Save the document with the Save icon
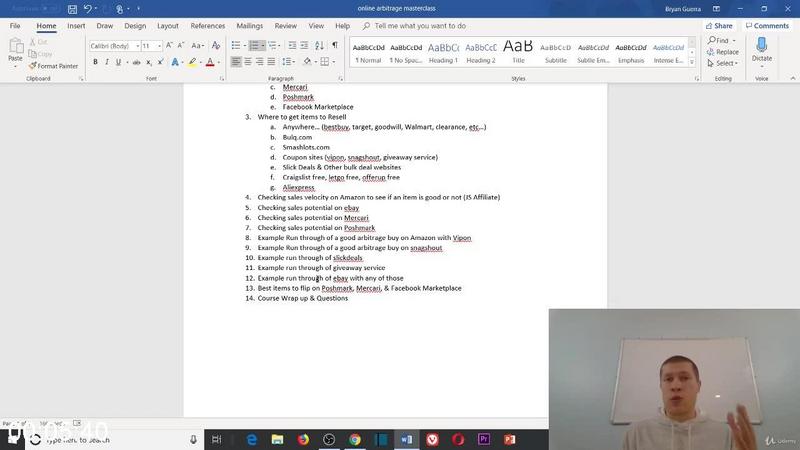The width and height of the screenshot is (800, 450). (x=72, y=9)
